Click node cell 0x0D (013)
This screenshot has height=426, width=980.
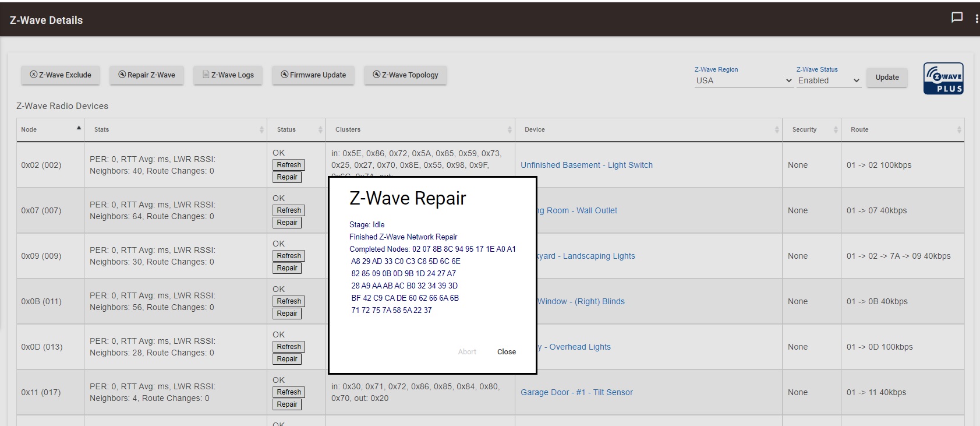(50, 347)
